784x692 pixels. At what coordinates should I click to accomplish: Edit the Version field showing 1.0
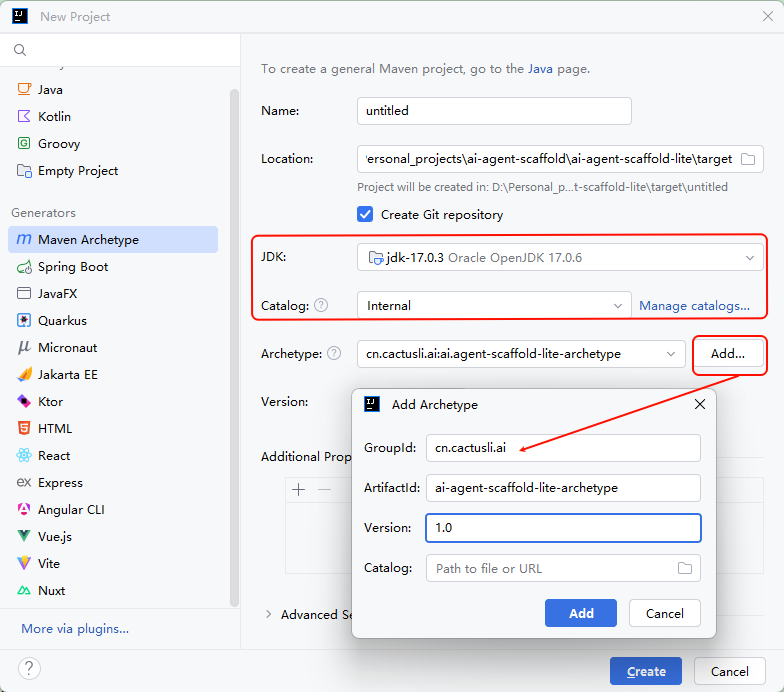563,528
